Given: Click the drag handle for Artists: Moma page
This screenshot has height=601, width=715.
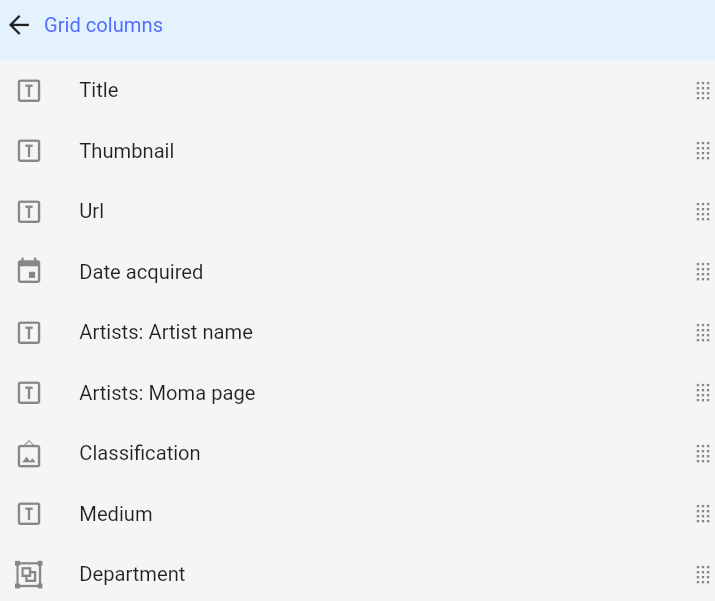Looking at the screenshot, I should coord(702,393).
